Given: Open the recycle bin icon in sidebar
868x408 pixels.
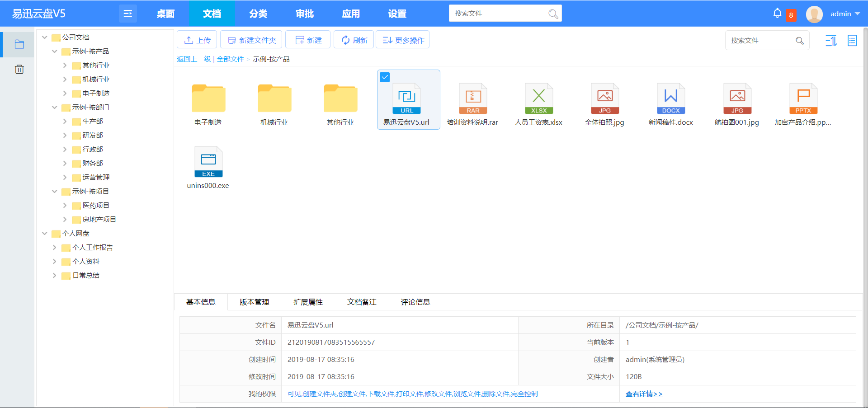Looking at the screenshot, I should [x=19, y=69].
